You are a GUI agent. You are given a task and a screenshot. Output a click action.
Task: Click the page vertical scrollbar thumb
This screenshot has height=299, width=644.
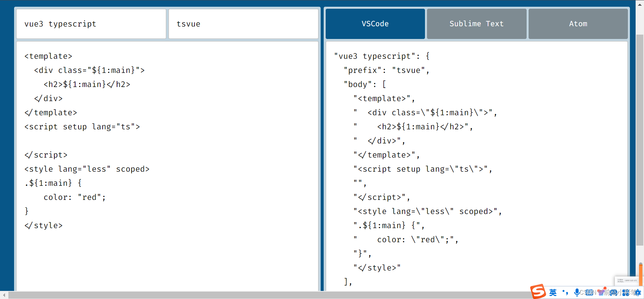[640, 140]
